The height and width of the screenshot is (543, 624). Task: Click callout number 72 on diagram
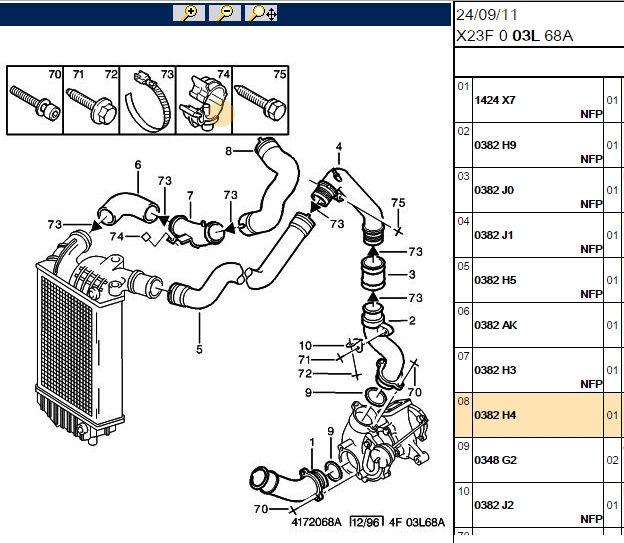coord(305,374)
